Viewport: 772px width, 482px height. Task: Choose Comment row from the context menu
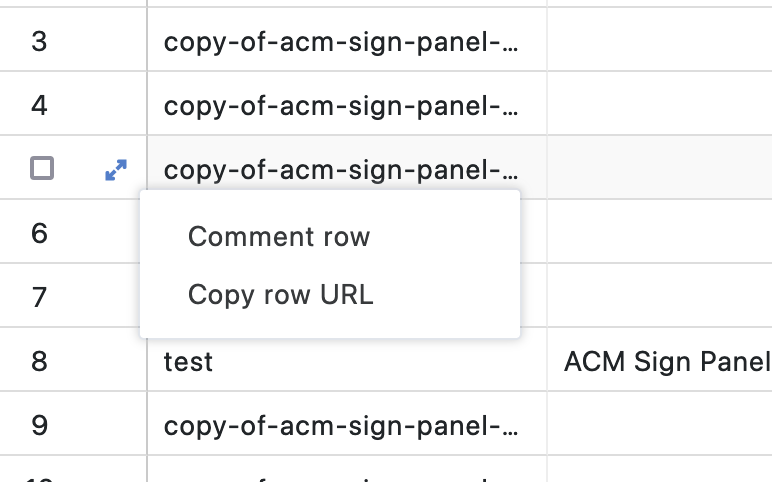(279, 237)
